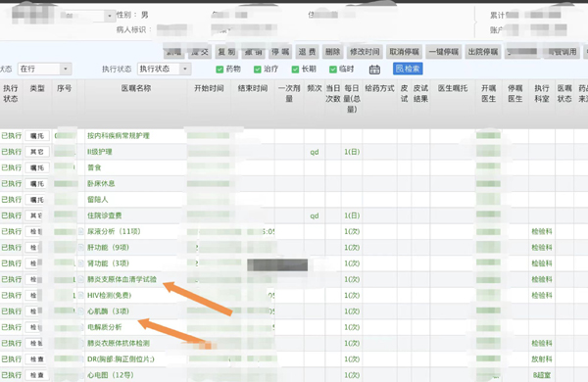Disable the 临时 checkbox
588x382 pixels.
[333, 70]
